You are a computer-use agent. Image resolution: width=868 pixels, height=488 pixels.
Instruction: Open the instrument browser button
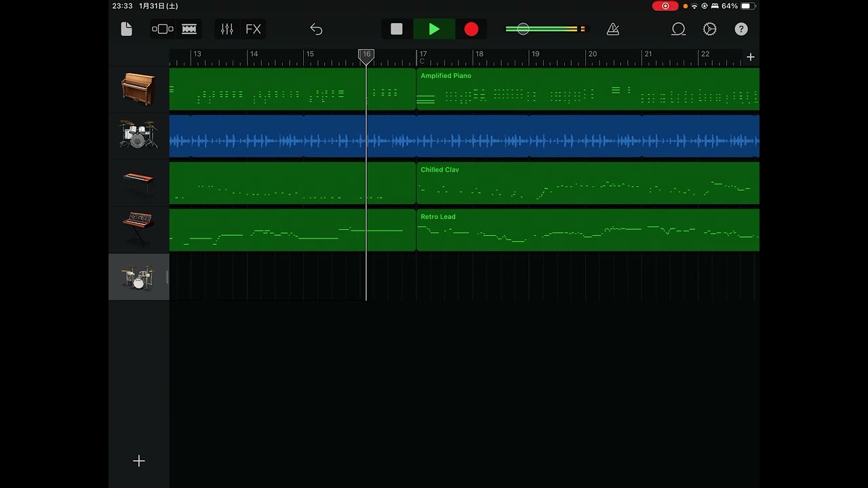163,29
